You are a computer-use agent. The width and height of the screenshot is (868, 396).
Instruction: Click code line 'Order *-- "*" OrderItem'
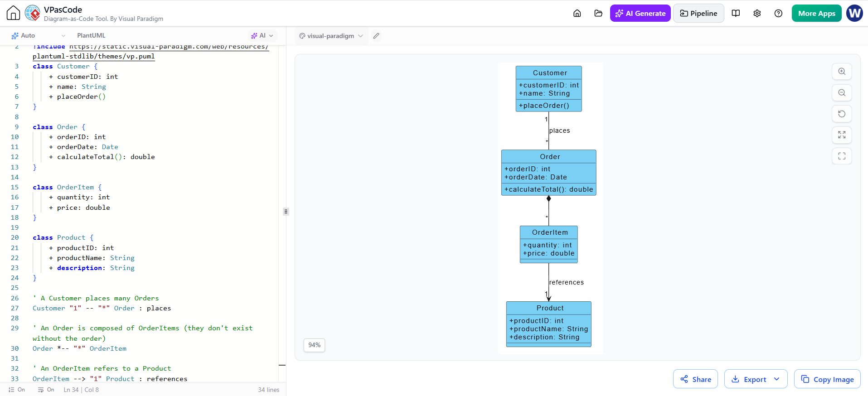point(80,348)
